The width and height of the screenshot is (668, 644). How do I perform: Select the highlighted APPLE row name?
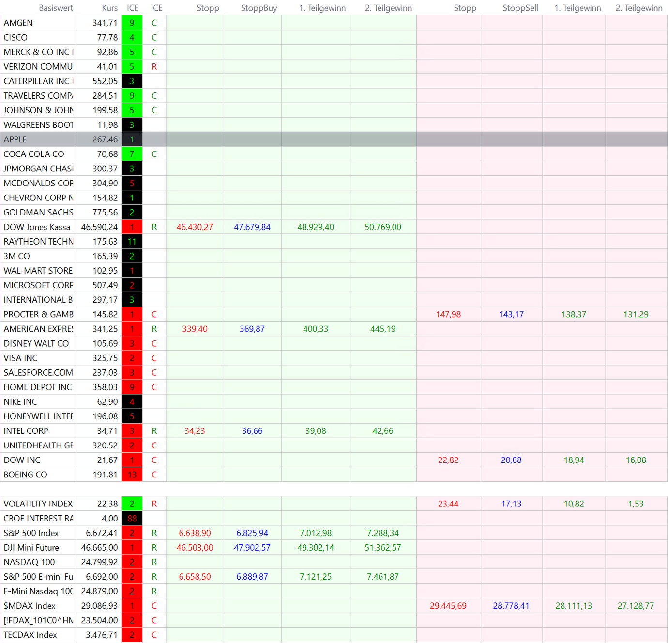15,139
